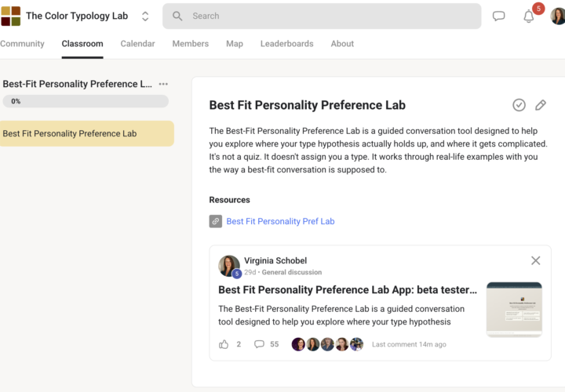Click the Search input field
Screen dimensions: 565x392
[x=322, y=16]
